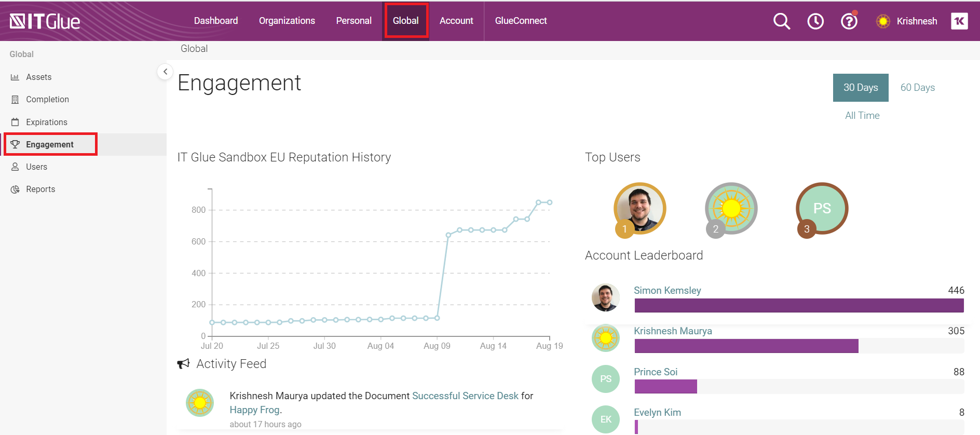The width and height of the screenshot is (980, 435).
Task: Open the Personal tab
Action: [353, 21]
